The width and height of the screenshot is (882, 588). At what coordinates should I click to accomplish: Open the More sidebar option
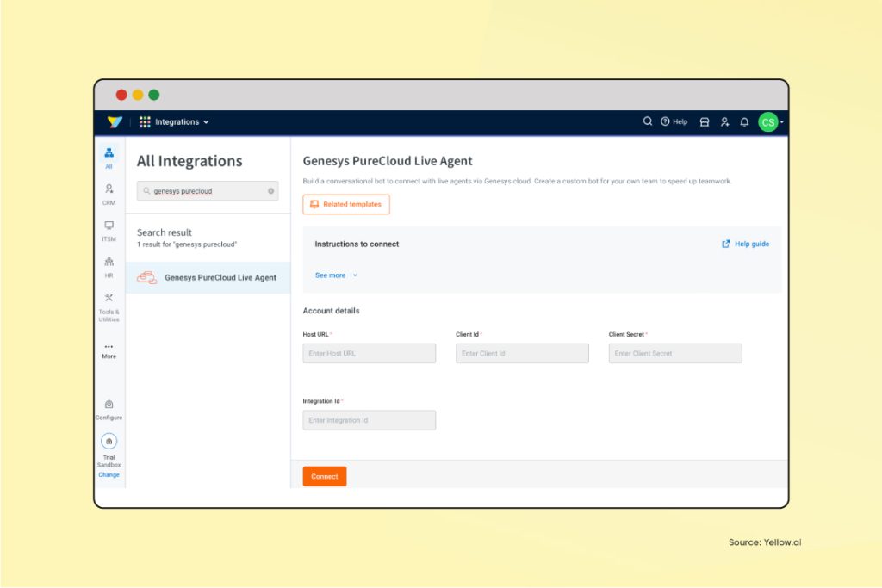coord(109,350)
